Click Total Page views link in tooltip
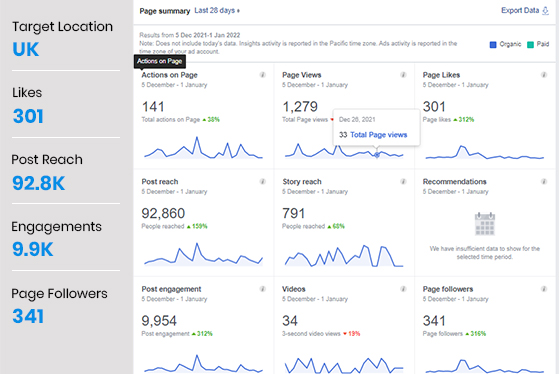This screenshot has width=559, height=374. click(x=379, y=135)
